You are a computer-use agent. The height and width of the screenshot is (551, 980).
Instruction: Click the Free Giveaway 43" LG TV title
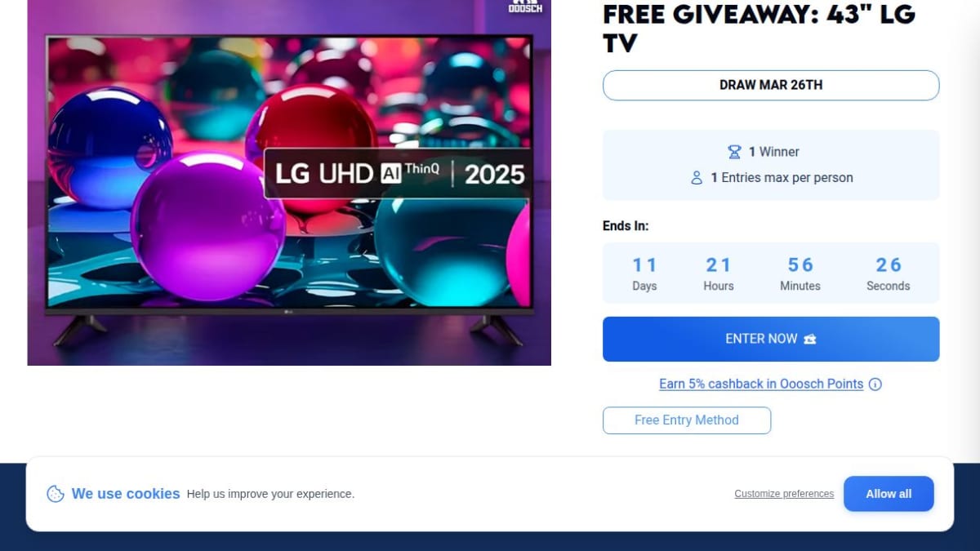click(x=759, y=28)
